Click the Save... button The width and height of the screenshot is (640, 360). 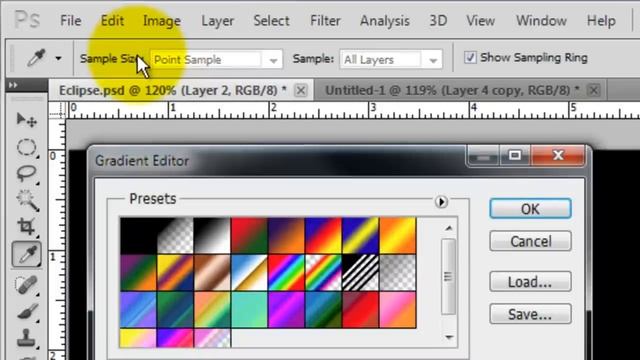coord(530,314)
